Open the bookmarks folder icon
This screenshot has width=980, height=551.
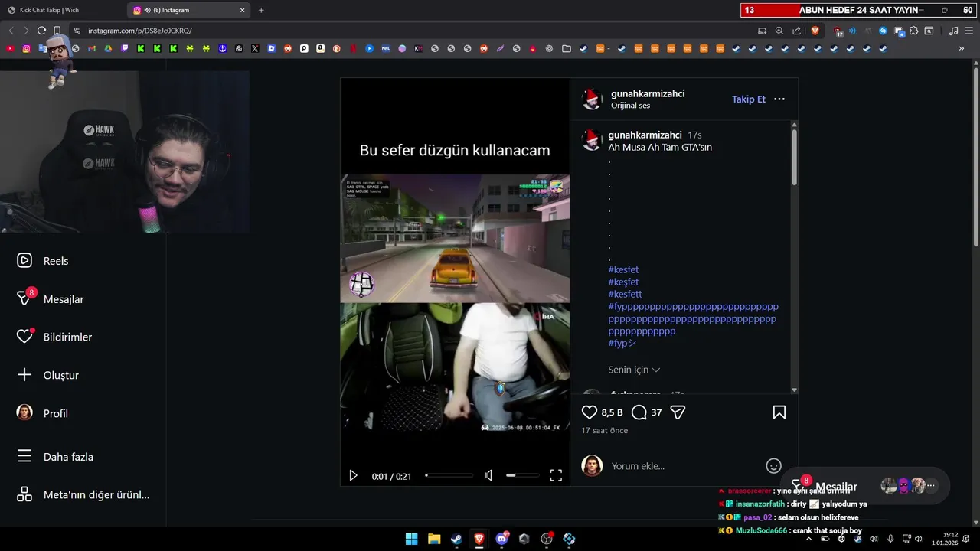[567, 48]
